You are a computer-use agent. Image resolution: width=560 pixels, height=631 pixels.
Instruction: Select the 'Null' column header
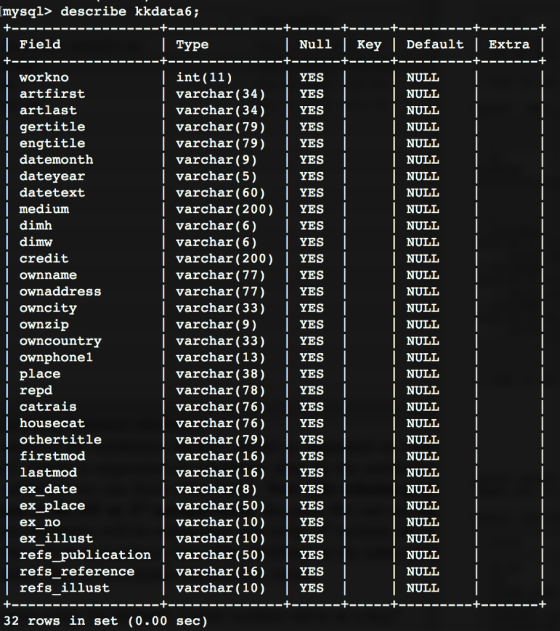(315, 44)
